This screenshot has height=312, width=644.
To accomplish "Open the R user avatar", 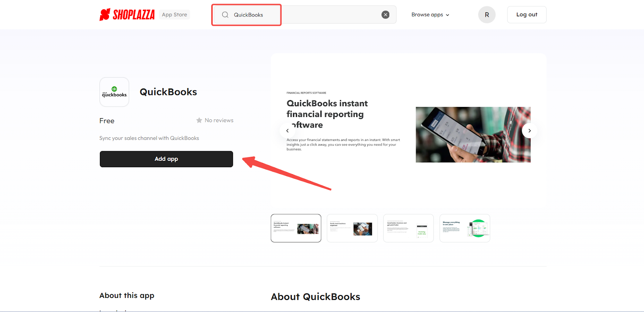I will coord(487,15).
